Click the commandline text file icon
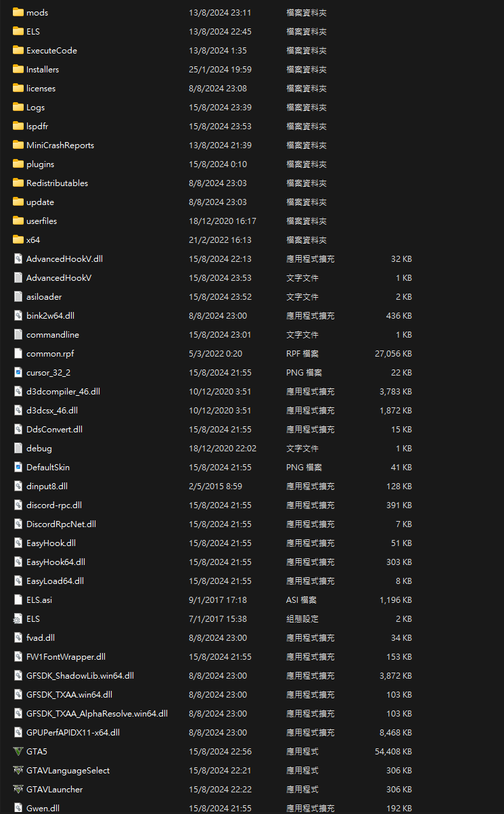Image resolution: width=504 pixels, height=814 pixels. pyautogui.click(x=18, y=334)
